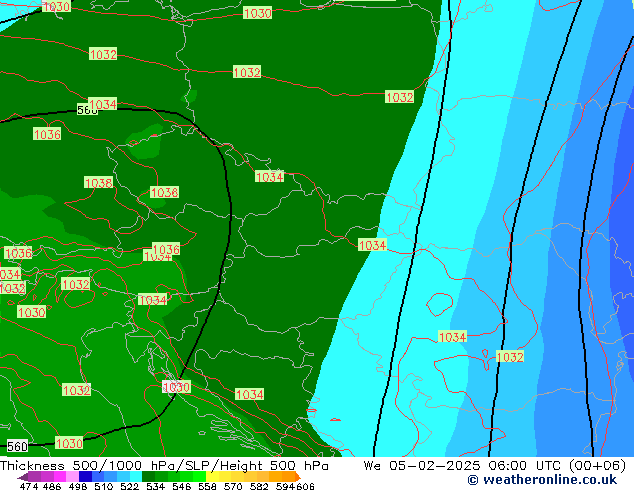Image resolution: width=634 pixels, height=490 pixels.
Task: Select the purple left-arrow end of the legend
Action: click(23, 477)
